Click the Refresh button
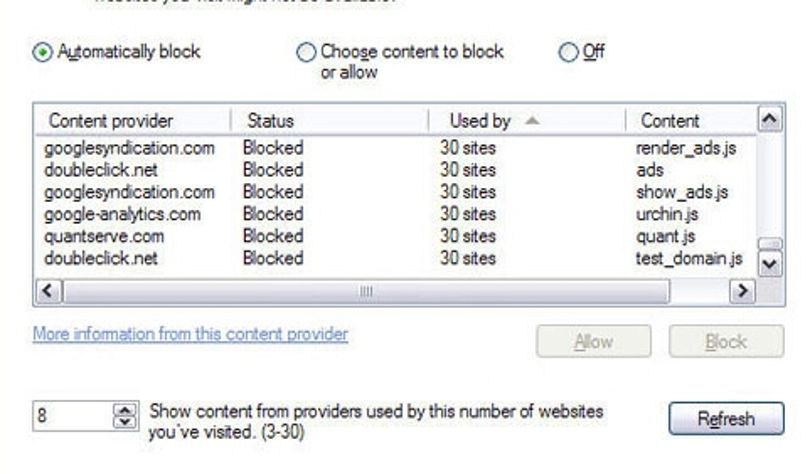The width and height of the screenshot is (810, 474). pyautogui.click(x=726, y=418)
